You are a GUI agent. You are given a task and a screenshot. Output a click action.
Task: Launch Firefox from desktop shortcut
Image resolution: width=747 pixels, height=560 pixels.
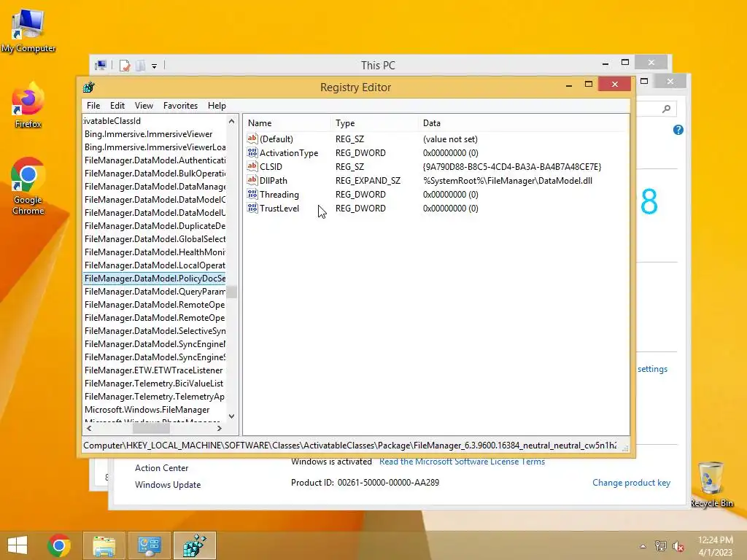click(28, 105)
